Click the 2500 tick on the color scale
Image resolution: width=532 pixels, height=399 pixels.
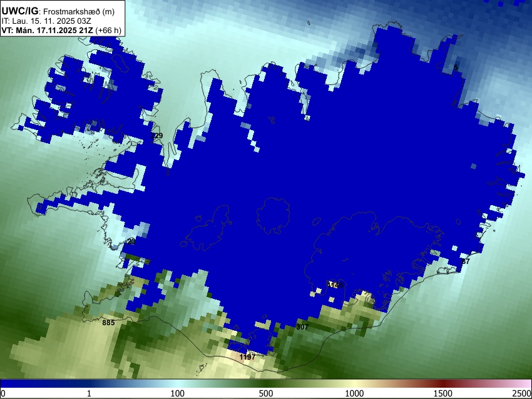point(522,393)
